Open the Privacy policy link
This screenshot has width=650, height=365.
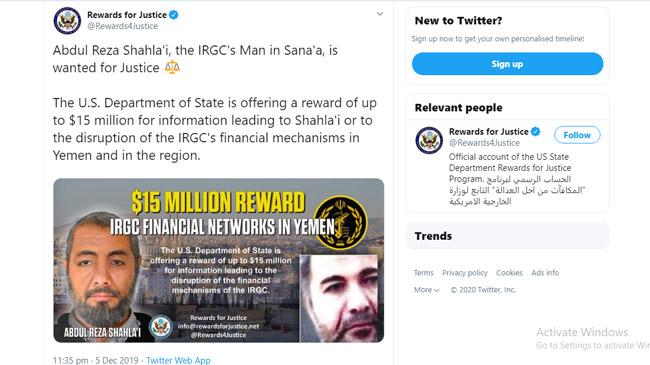pyautogui.click(x=465, y=273)
